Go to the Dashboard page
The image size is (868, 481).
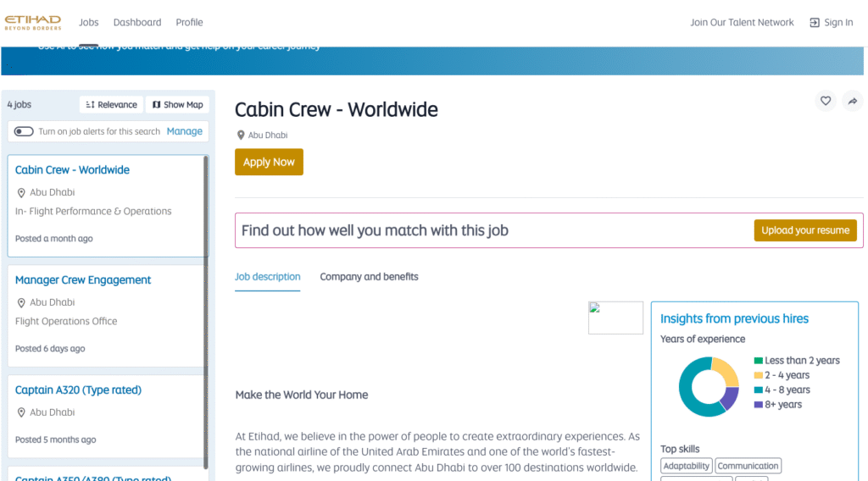(x=137, y=22)
